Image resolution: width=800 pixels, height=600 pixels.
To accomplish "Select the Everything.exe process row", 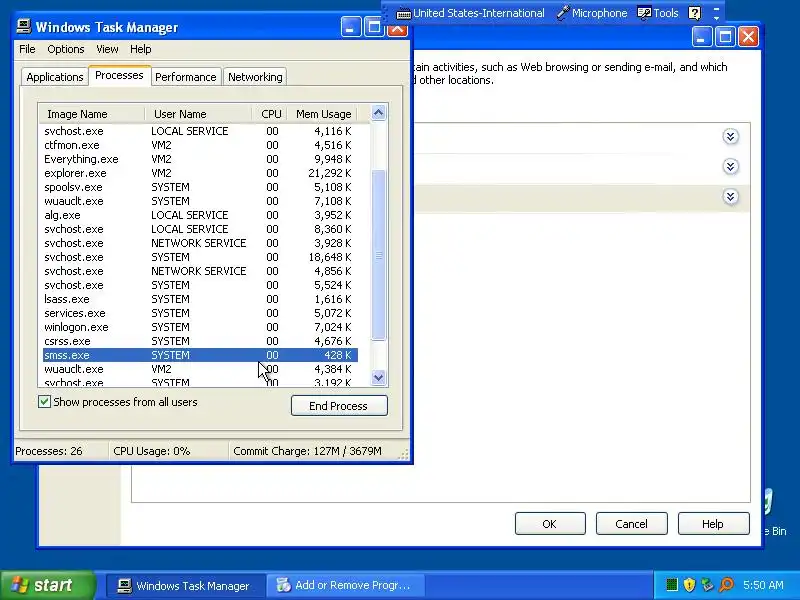I will [200, 159].
